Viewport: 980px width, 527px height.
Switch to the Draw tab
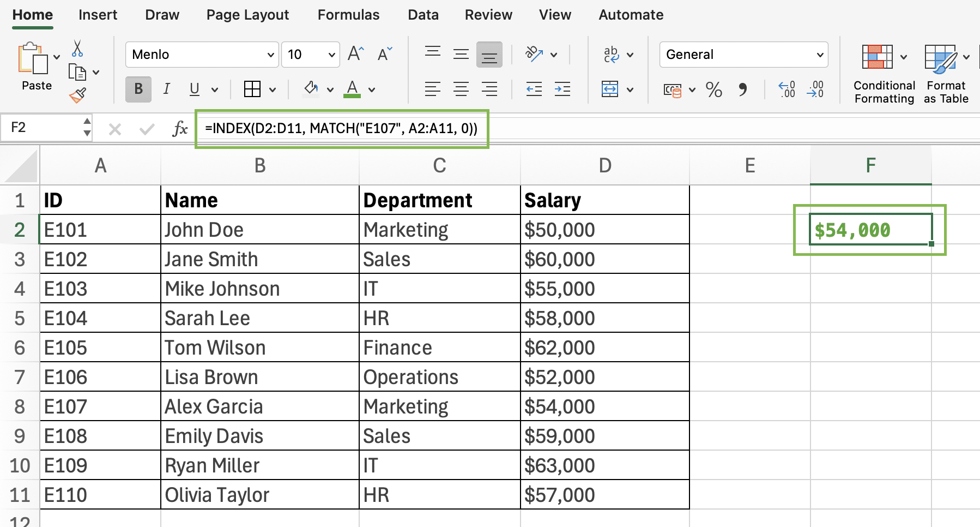[x=162, y=15]
